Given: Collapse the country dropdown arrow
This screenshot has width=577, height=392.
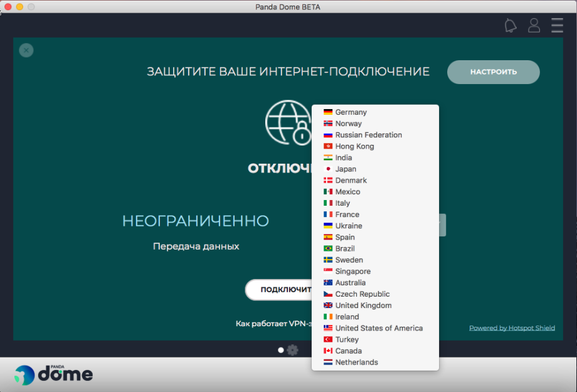Looking at the screenshot, I should point(442,225).
